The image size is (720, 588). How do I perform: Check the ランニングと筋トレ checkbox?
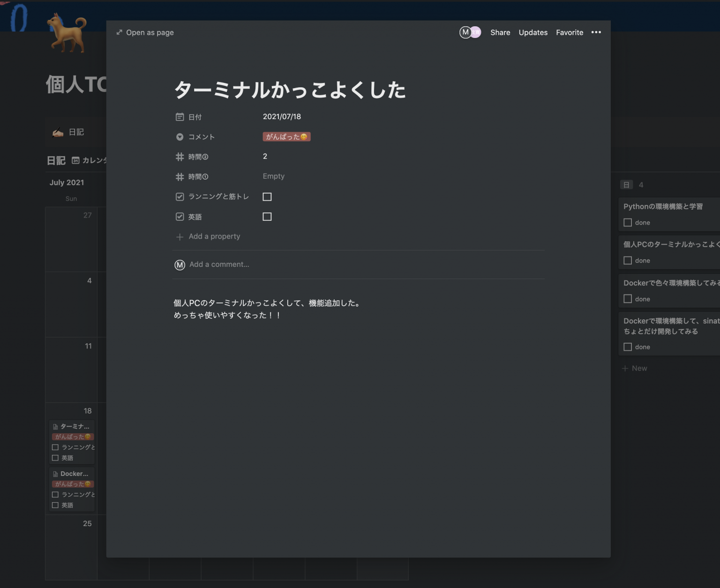pyautogui.click(x=267, y=196)
